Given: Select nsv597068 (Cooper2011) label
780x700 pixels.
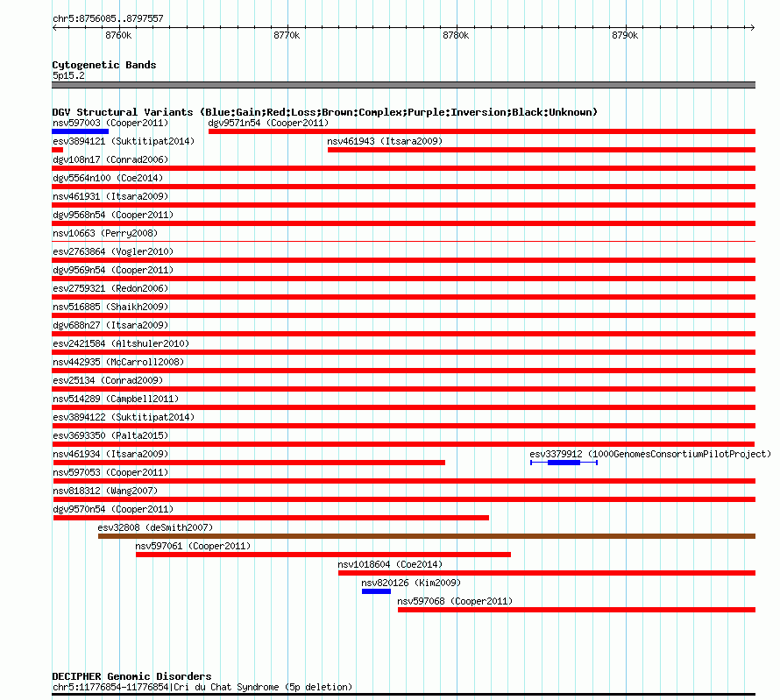Looking at the screenshot, I should click(455, 601).
